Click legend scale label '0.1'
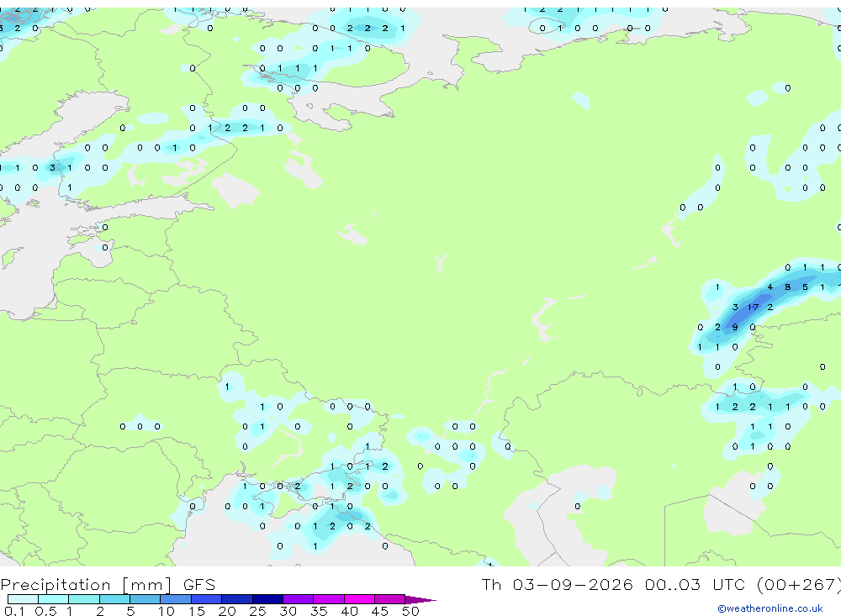 pos(14,611)
